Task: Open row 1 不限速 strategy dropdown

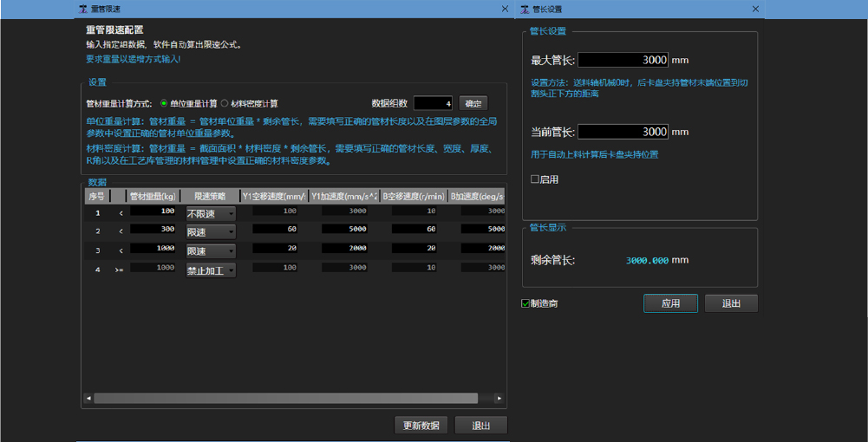Action: pyautogui.click(x=211, y=212)
